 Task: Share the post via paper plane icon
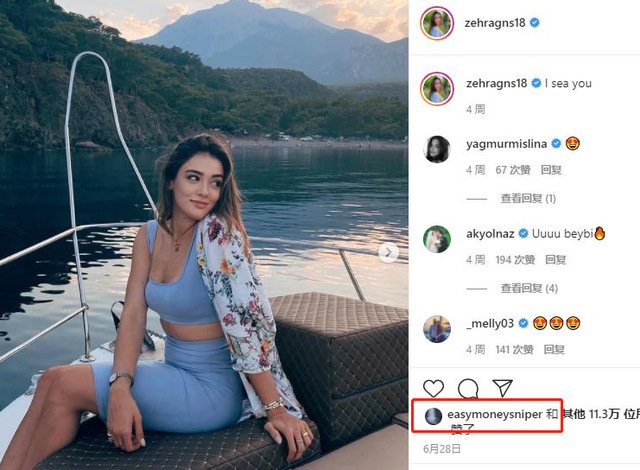tap(502, 388)
